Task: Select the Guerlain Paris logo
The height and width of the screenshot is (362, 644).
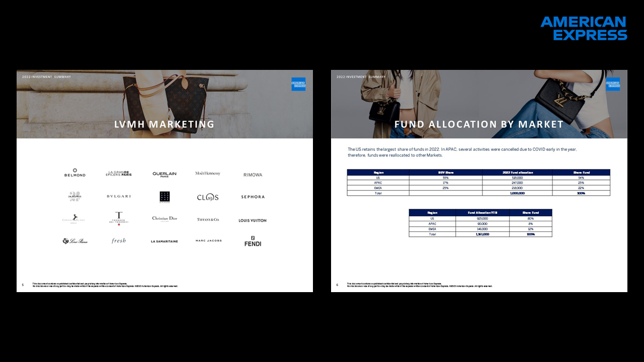Action: coord(165,174)
